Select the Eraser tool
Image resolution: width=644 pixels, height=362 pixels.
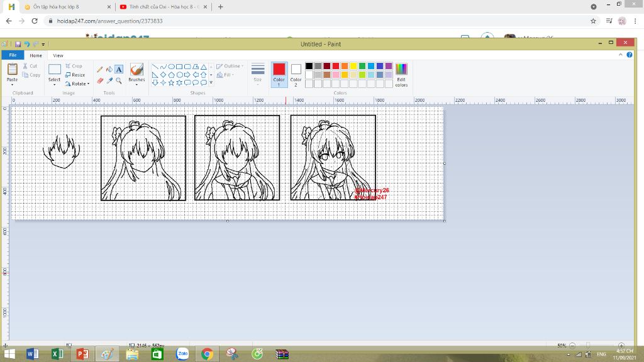[100, 81]
